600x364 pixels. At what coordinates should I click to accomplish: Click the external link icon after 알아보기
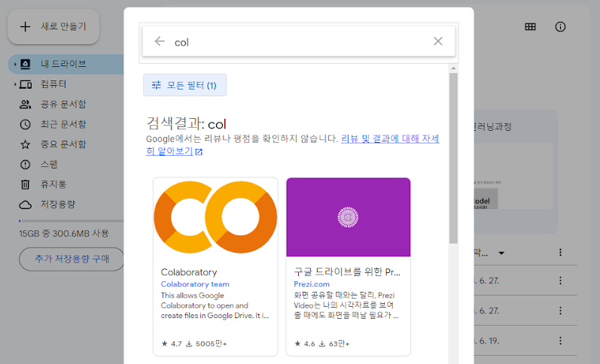point(199,152)
